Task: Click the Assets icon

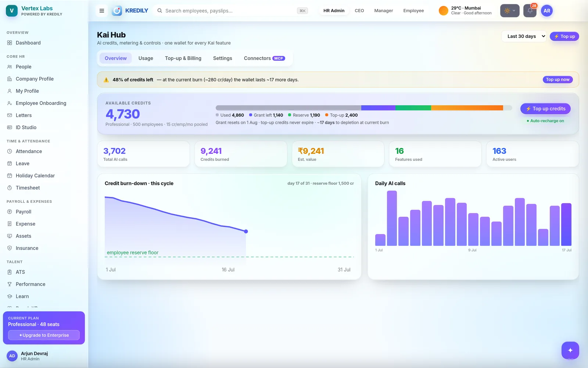Action: [x=10, y=236]
